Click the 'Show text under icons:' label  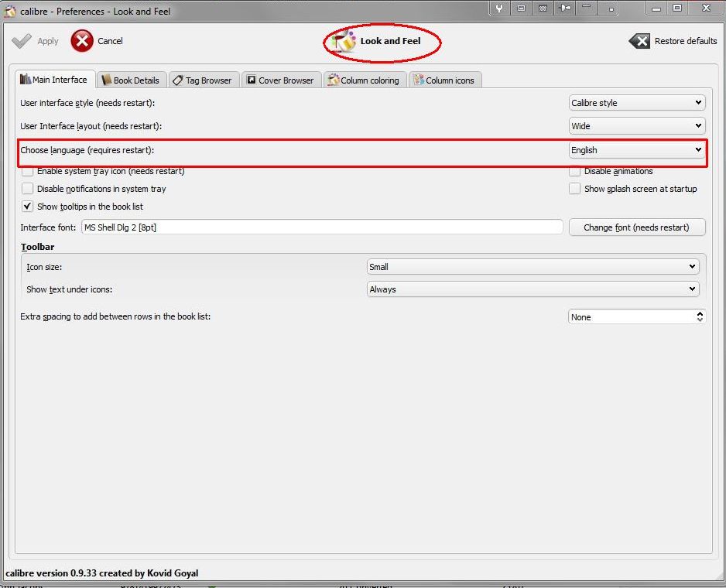pos(70,289)
